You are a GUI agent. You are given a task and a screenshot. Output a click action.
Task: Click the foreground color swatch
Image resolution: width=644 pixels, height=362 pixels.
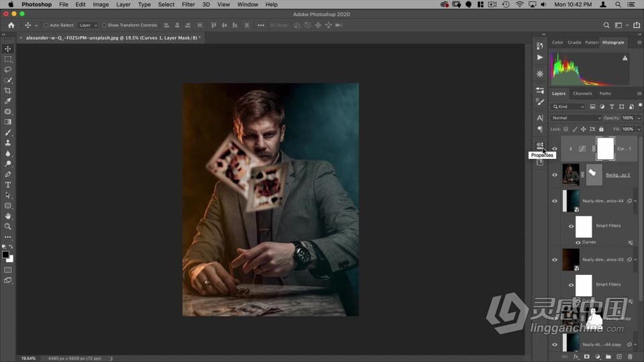(6, 255)
